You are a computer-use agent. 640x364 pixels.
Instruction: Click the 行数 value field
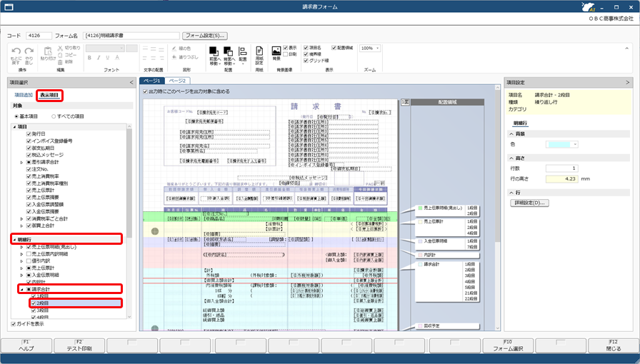[x=562, y=168]
